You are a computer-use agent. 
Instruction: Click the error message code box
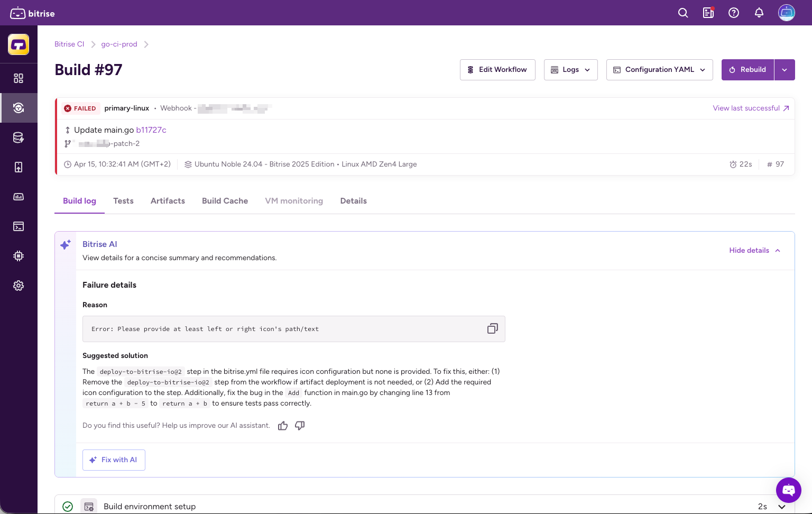pyautogui.click(x=294, y=329)
